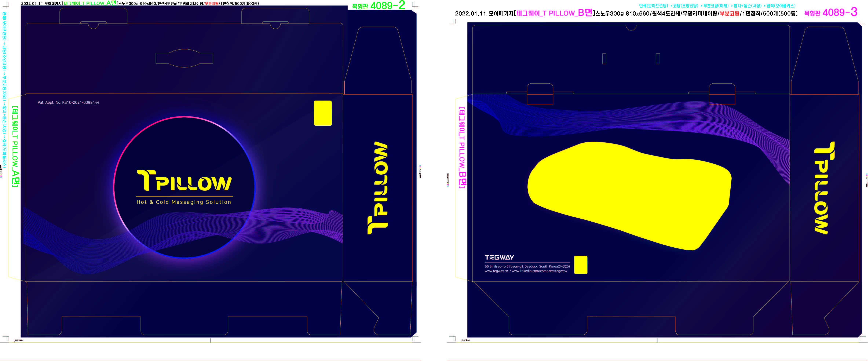Click the Hot & Cold Massaging Solution tagline
Screen dimensions: 868x361
click(x=184, y=202)
